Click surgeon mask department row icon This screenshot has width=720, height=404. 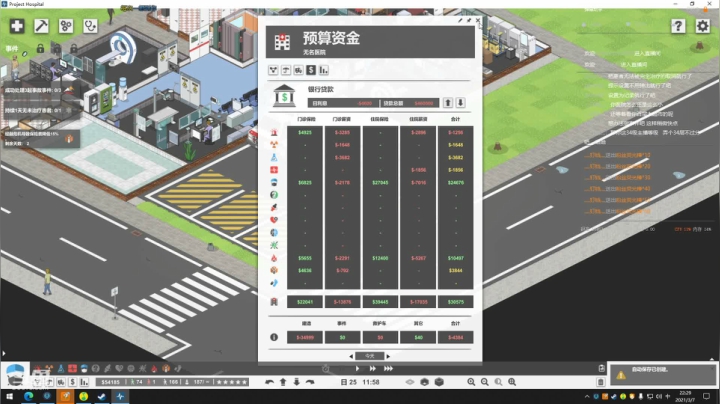(x=274, y=182)
